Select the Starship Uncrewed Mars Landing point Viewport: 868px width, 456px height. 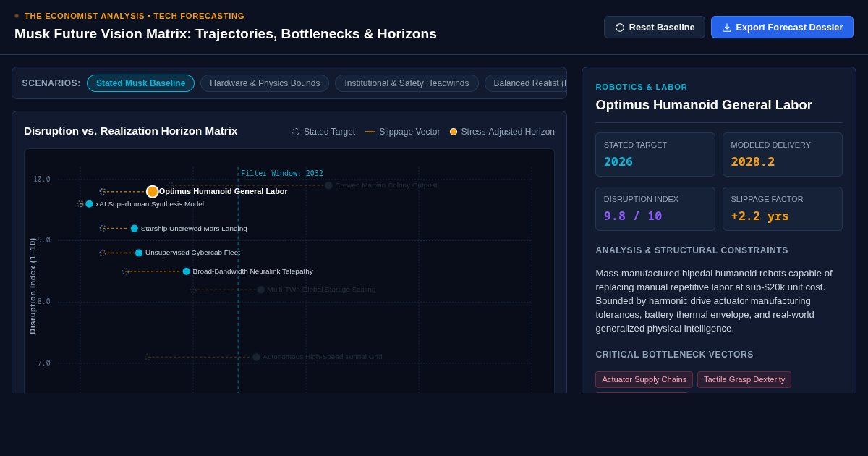coord(135,229)
